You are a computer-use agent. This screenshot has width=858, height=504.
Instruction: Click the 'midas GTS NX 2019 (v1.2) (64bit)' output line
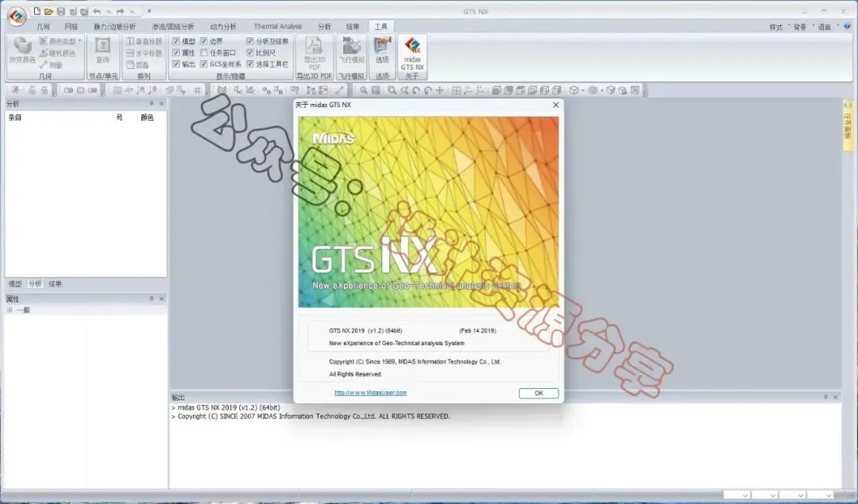click(229, 407)
